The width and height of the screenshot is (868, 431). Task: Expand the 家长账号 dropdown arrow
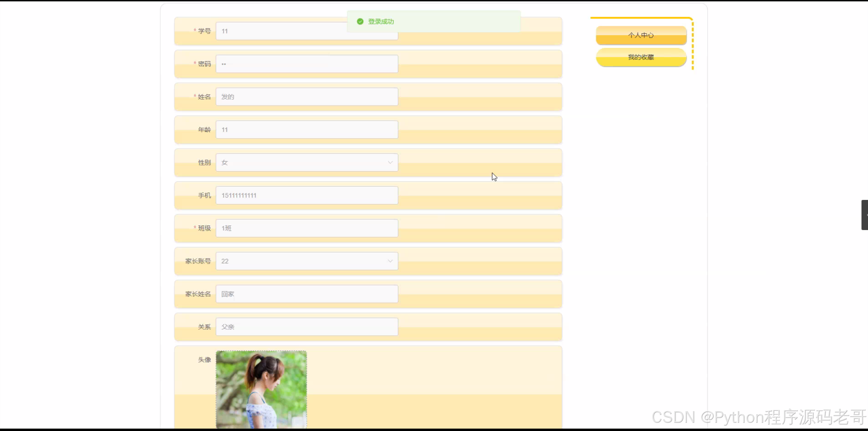click(390, 261)
